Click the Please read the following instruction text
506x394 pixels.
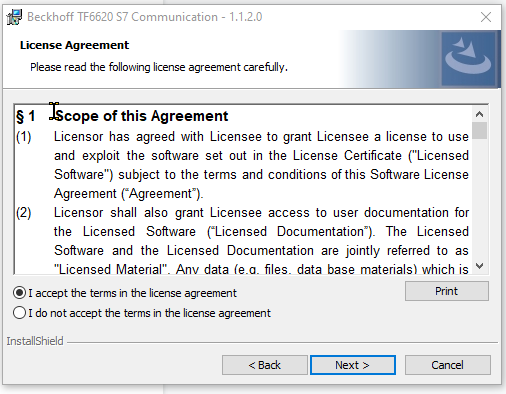[159, 67]
